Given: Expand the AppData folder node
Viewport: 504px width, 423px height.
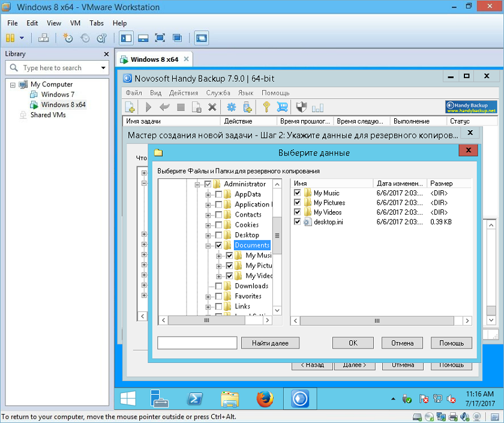Looking at the screenshot, I should pyautogui.click(x=208, y=195).
